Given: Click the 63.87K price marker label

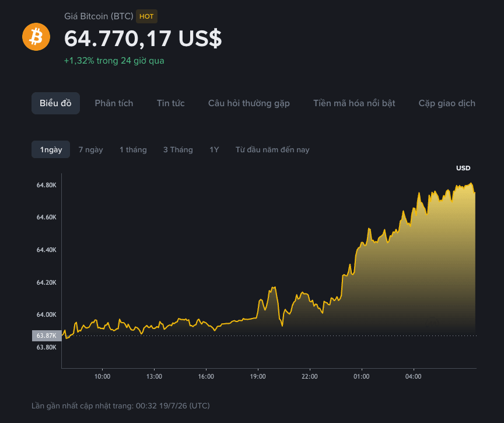Looking at the screenshot, I should 47,335.
